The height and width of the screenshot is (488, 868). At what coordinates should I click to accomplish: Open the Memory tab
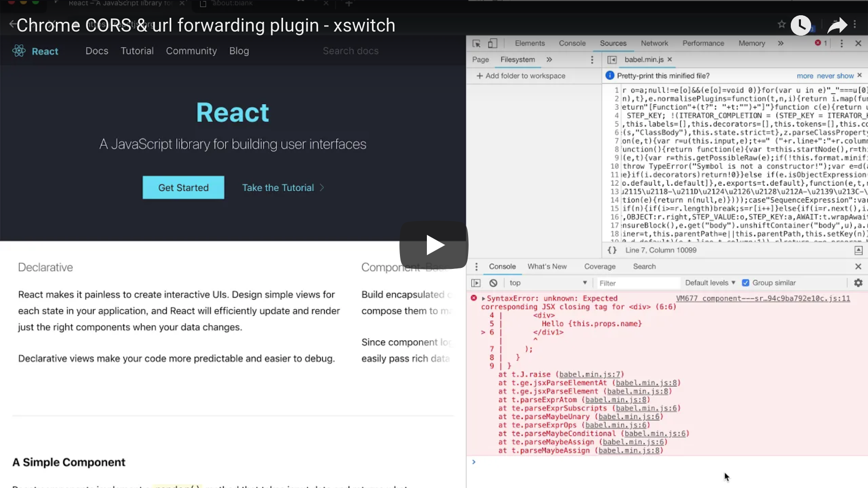[x=752, y=43]
